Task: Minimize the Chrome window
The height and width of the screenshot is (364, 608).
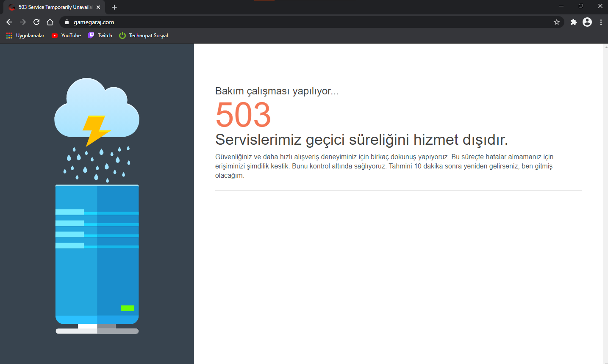Action: click(561, 6)
